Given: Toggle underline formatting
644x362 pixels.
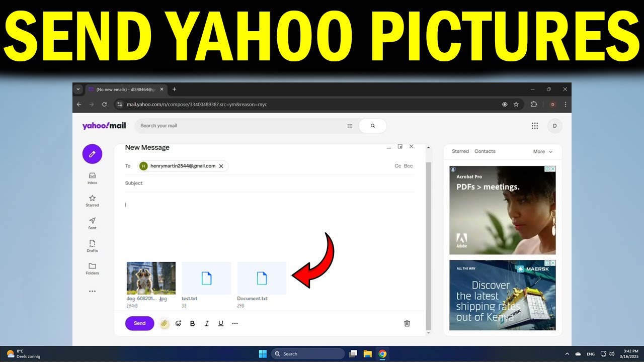Looking at the screenshot, I should coord(220,323).
